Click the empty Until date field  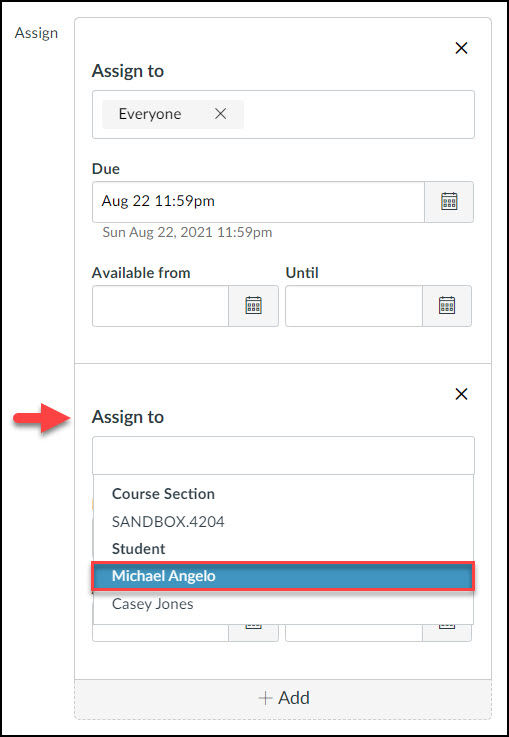(x=354, y=306)
